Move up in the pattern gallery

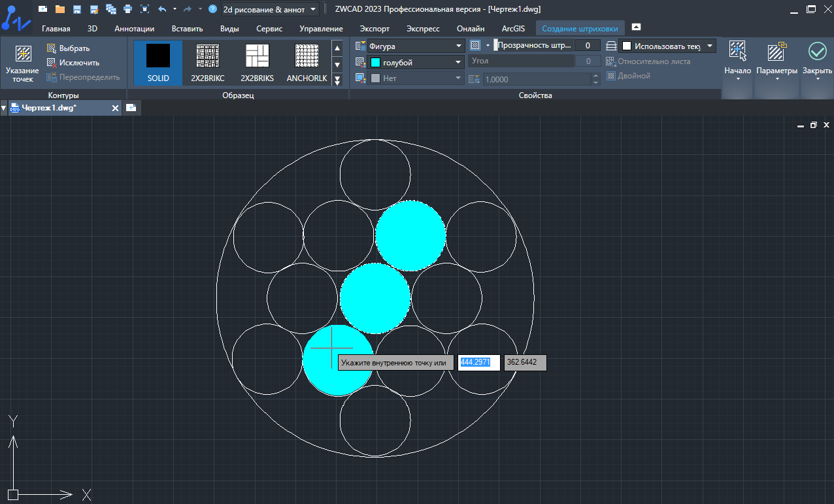[x=337, y=48]
